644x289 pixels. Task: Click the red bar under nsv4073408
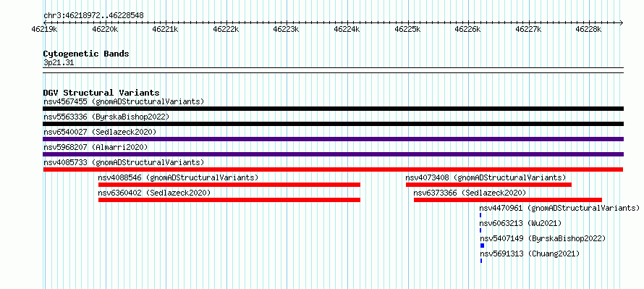click(x=488, y=185)
